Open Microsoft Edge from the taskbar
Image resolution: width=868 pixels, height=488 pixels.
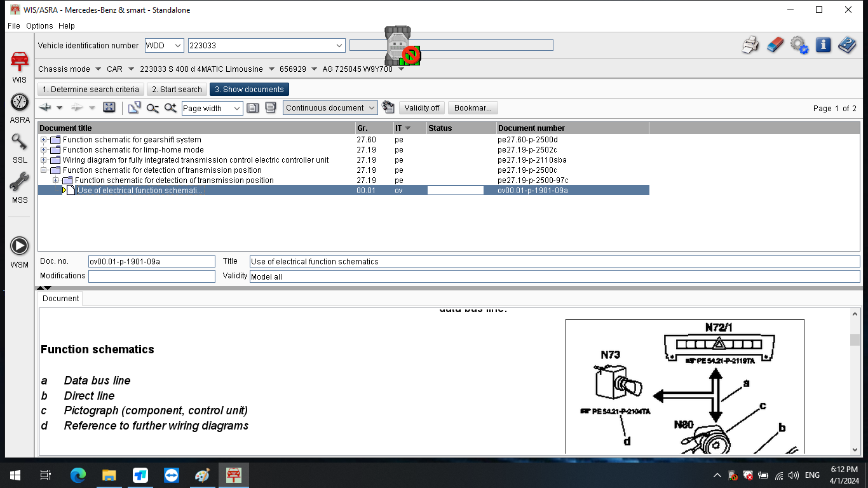78,475
